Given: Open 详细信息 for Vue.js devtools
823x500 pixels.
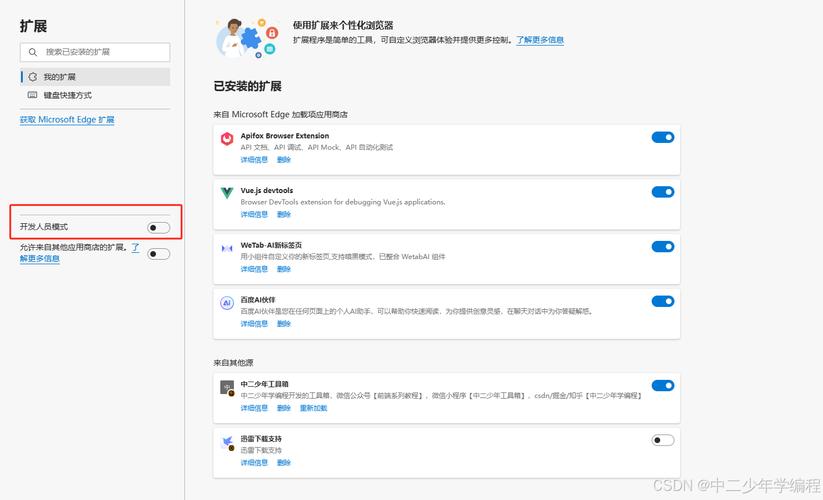Looking at the screenshot, I should click(x=254, y=214).
